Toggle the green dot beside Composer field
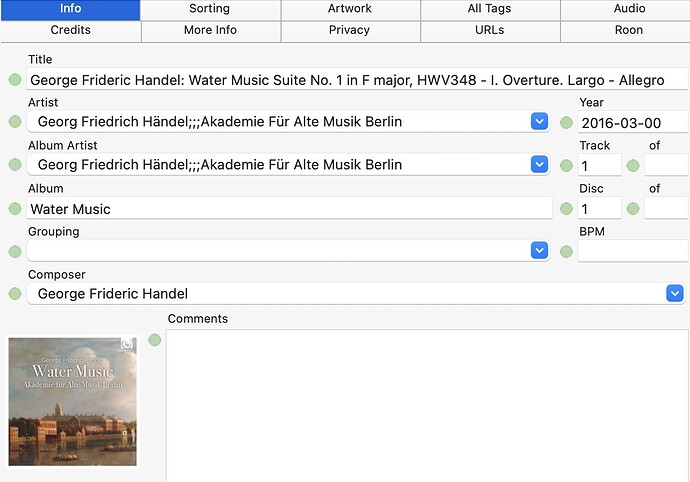 14,294
